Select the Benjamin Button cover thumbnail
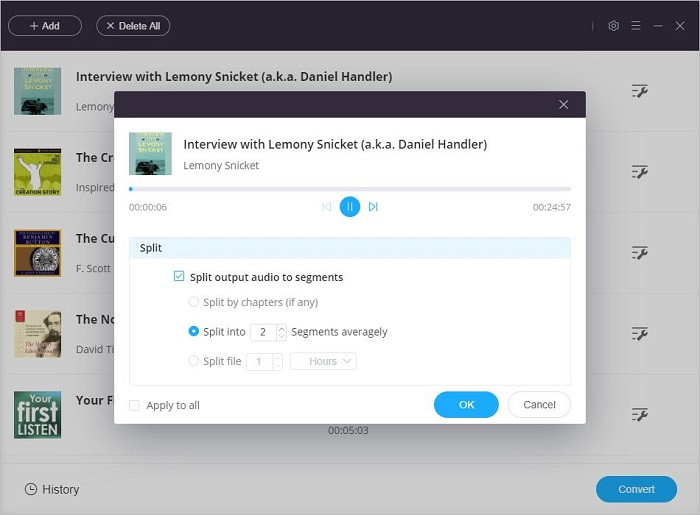Screen dimensions: 700x515 click(38, 253)
